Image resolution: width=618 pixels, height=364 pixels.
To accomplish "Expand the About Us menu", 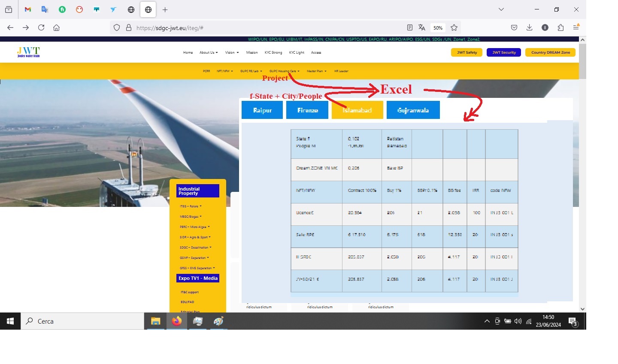I will [x=209, y=52].
